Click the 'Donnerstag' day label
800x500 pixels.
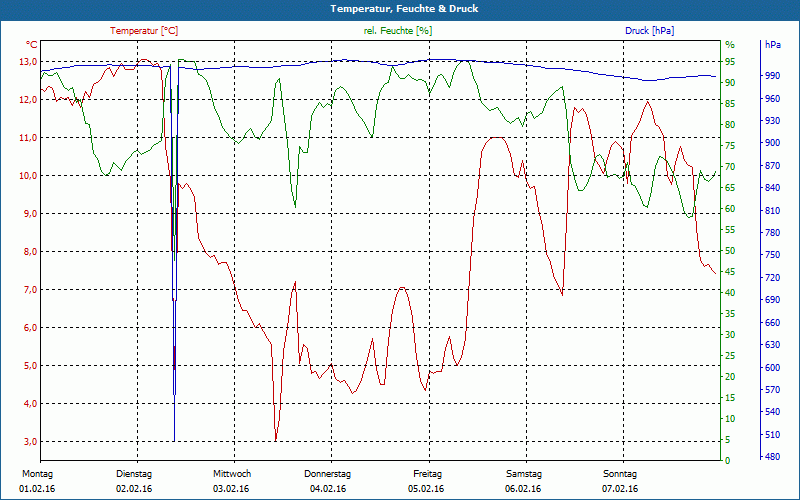328,474
